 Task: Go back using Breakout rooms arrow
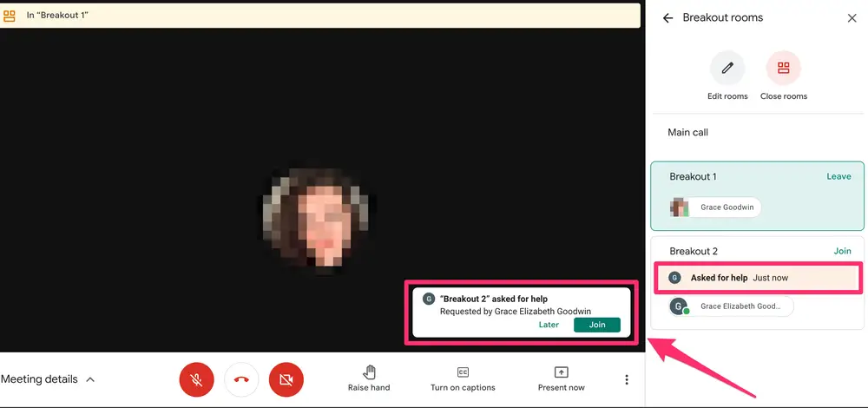[667, 18]
